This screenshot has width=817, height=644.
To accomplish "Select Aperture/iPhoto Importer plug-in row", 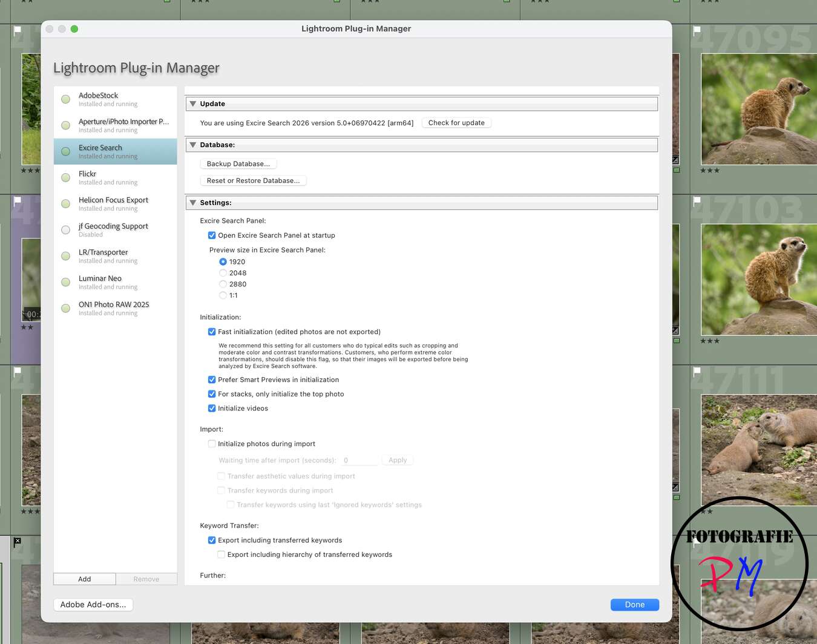I will click(x=115, y=125).
